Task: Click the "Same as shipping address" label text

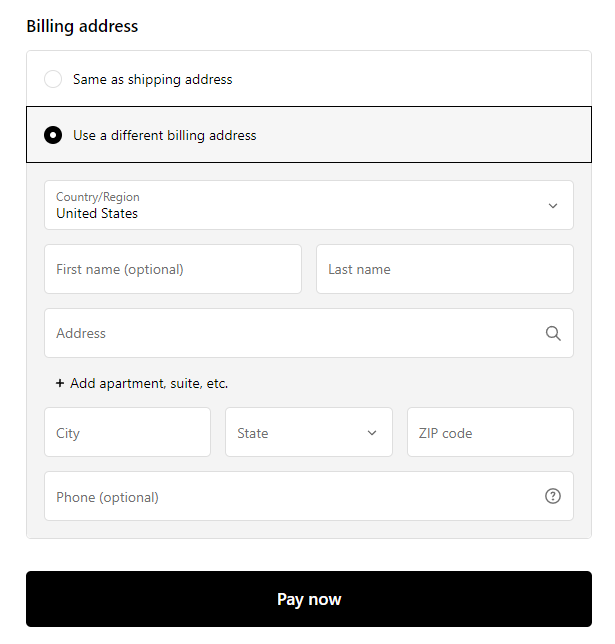Action: click(152, 79)
